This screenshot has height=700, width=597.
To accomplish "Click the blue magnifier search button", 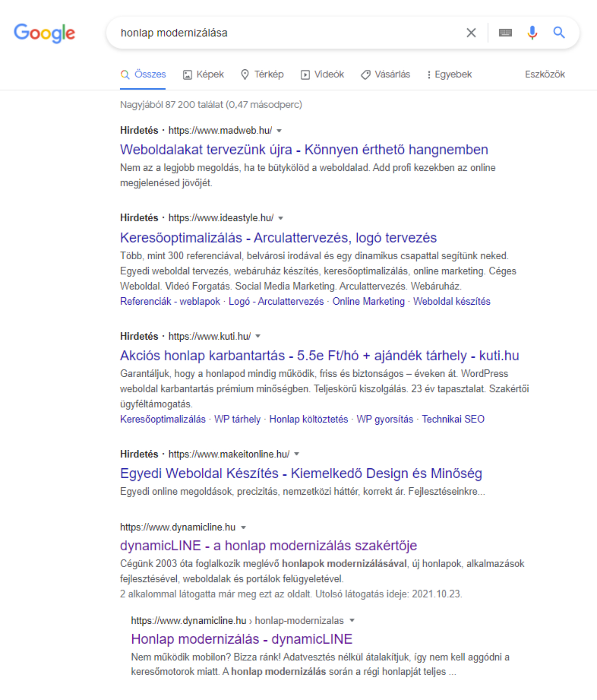I will pos(559,33).
